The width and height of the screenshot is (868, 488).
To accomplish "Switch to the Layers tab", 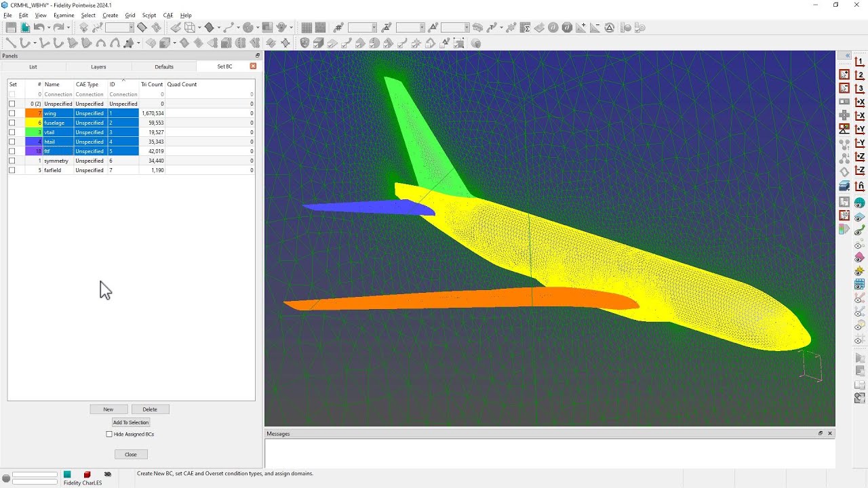I will coord(98,66).
